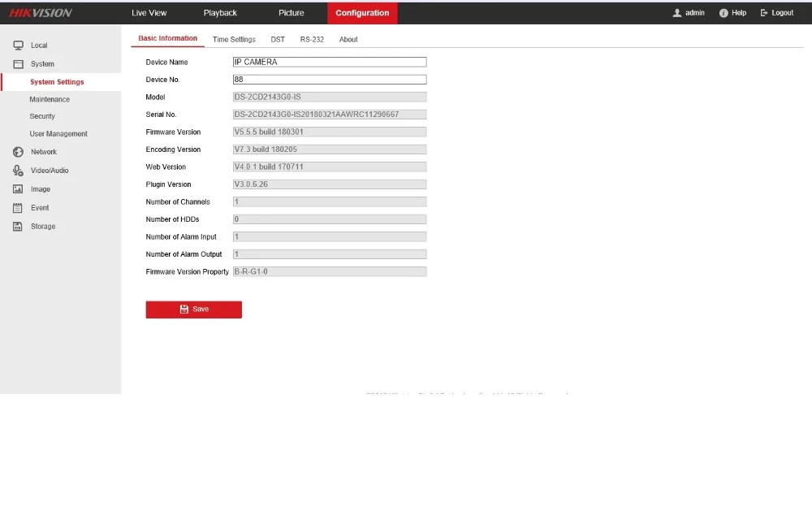This screenshot has width=812, height=524.
Task: Click the red Save button
Action: [194, 310]
